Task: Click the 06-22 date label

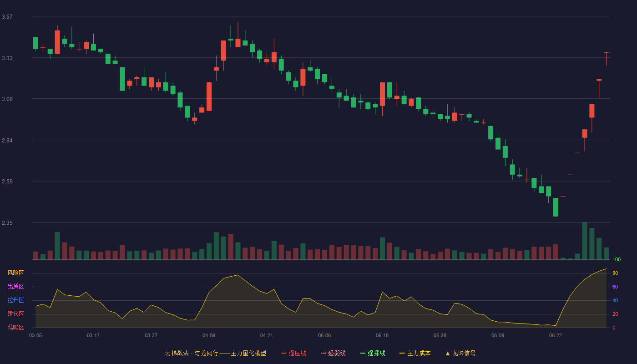Action: [x=556, y=335]
